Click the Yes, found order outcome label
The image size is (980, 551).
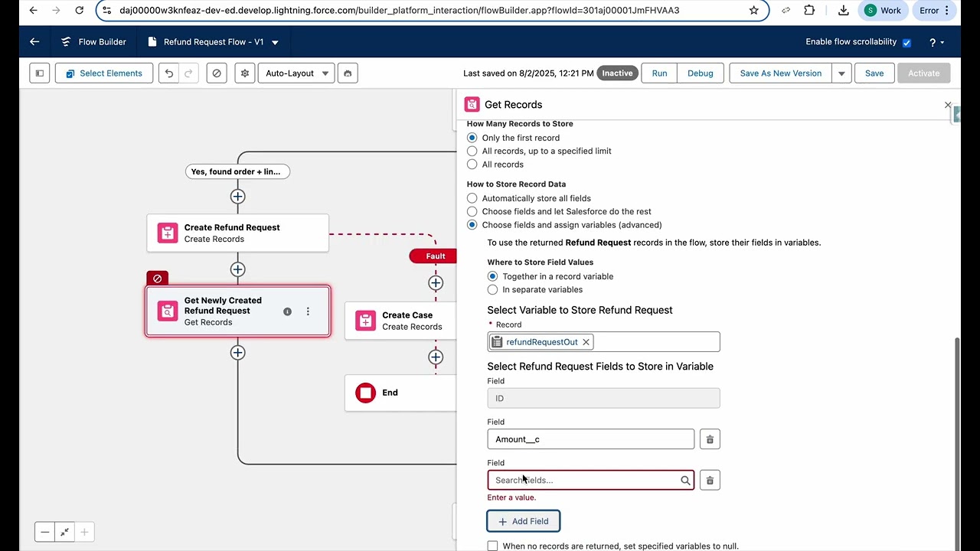pos(237,171)
